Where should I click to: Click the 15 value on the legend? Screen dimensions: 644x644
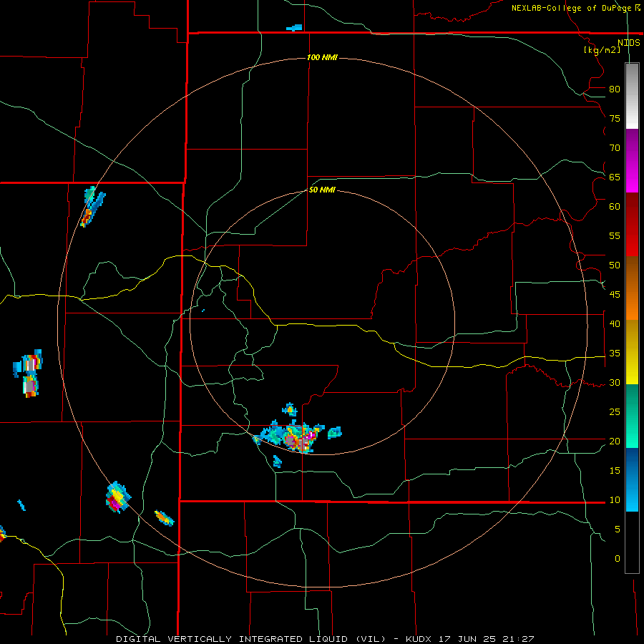point(615,471)
